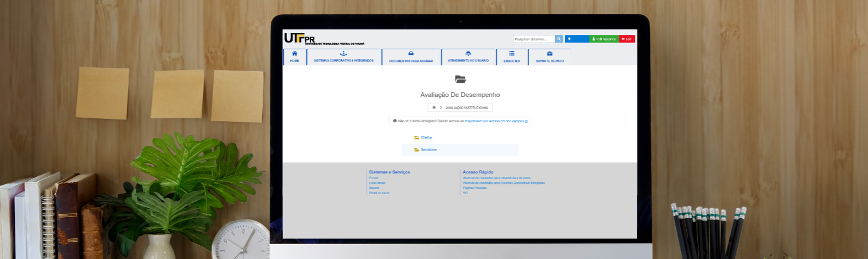The height and width of the screenshot is (259, 868).
Task: Open the Sistemas Corporativos Integrados icon
Action: click(x=344, y=53)
